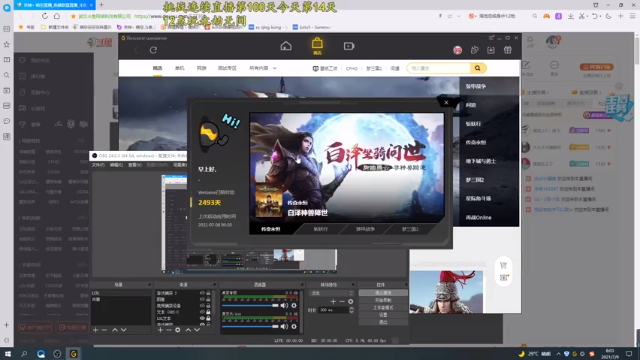Toggle the eye icon on the LOL文本 source
640x360 pixels.
[x=202, y=318]
